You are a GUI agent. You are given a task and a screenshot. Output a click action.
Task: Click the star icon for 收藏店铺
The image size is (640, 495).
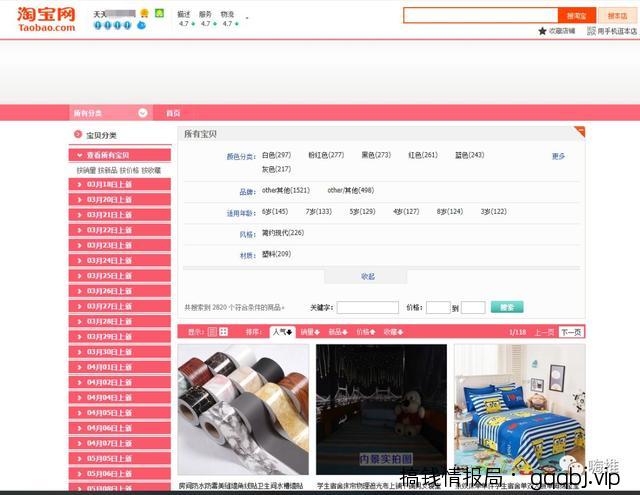click(542, 31)
